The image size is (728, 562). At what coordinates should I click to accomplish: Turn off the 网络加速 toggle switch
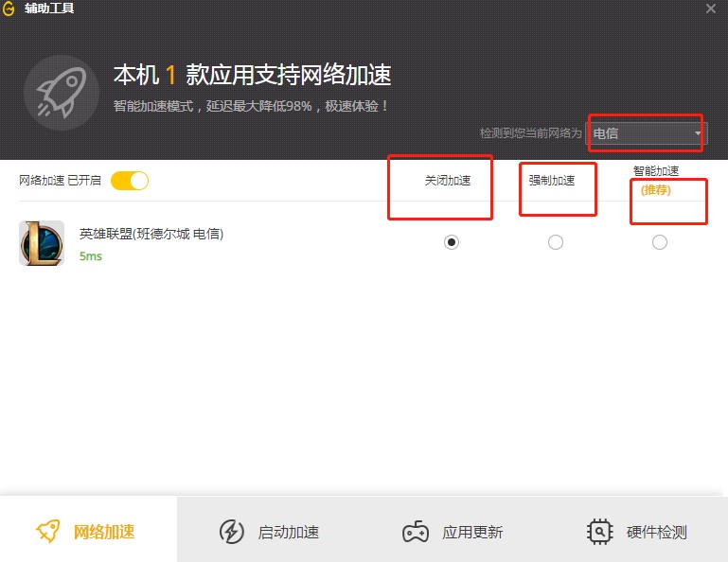coord(130,181)
